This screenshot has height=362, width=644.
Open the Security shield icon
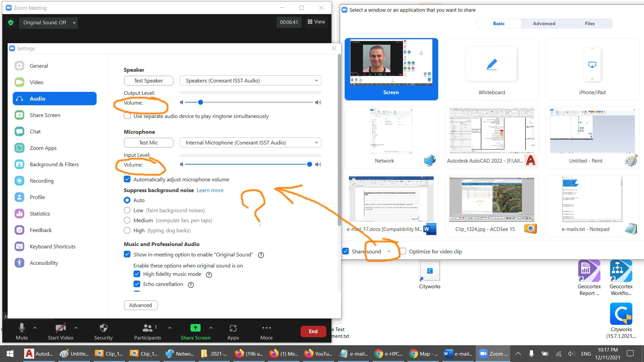[x=103, y=328]
